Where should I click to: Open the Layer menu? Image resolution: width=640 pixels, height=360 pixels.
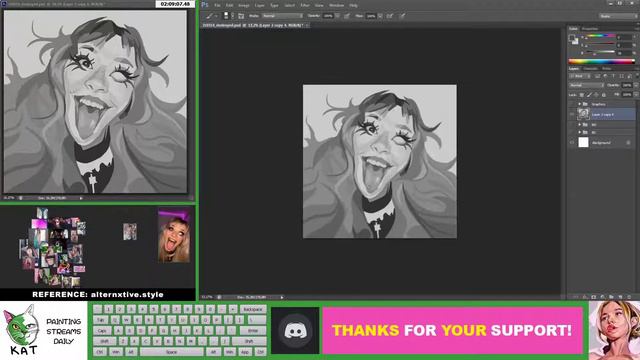click(x=260, y=5)
